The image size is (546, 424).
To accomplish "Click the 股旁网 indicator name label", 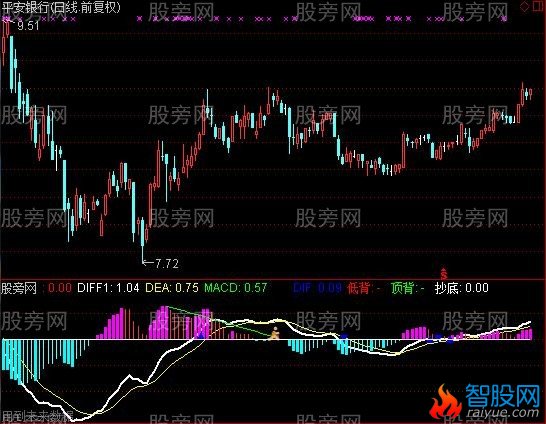I will tap(19, 288).
